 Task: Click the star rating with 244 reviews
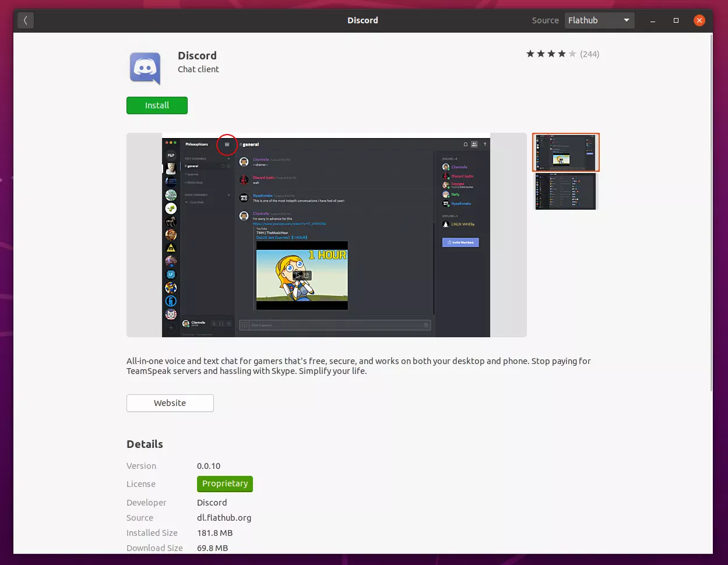pyautogui.click(x=562, y=54)
